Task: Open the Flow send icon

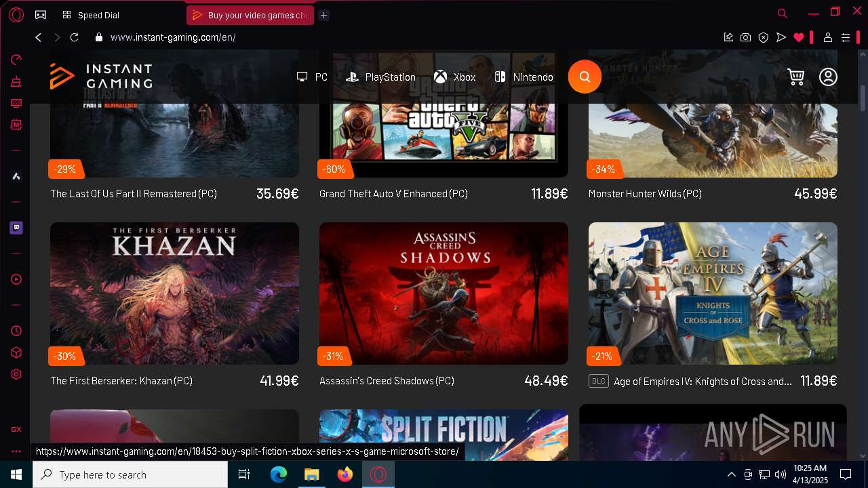Action: pos(781,37)
